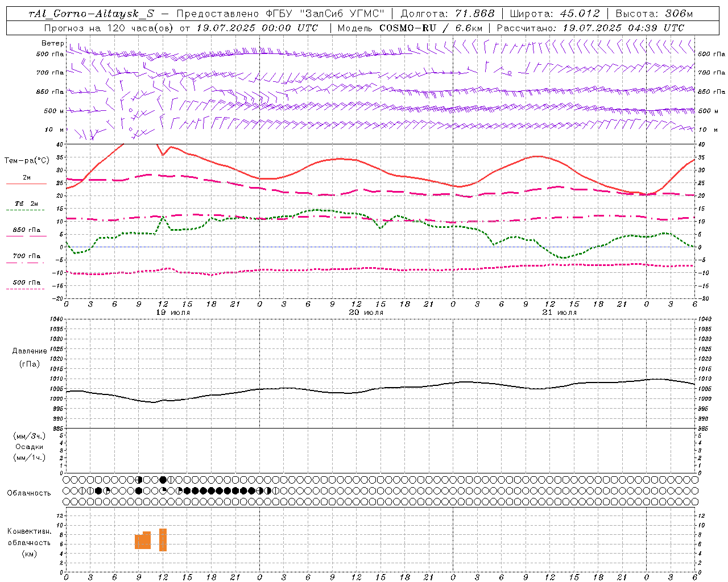728x582 pixels.
Task: Click the wide orange convective bar near hour 9
Action: [143, 541]
